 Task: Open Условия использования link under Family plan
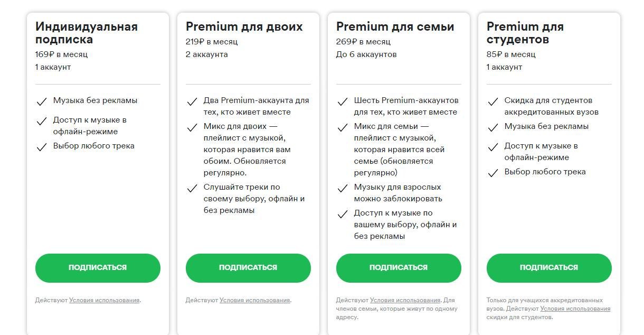[405, 300]
